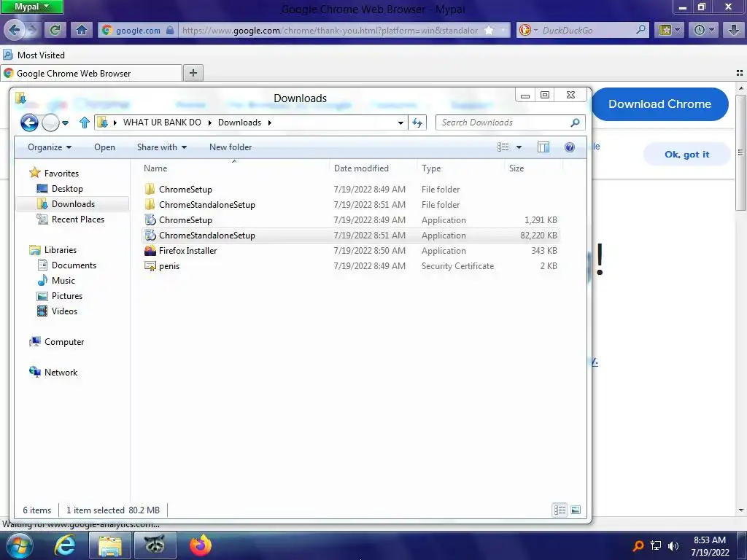Expand the Share with menu
Image resolution: width=747 pixels, height=560 pixels.
point(162,147)
